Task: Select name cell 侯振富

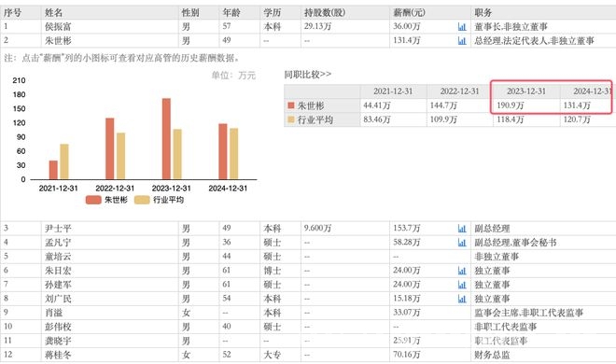Action: pos(58,27)
